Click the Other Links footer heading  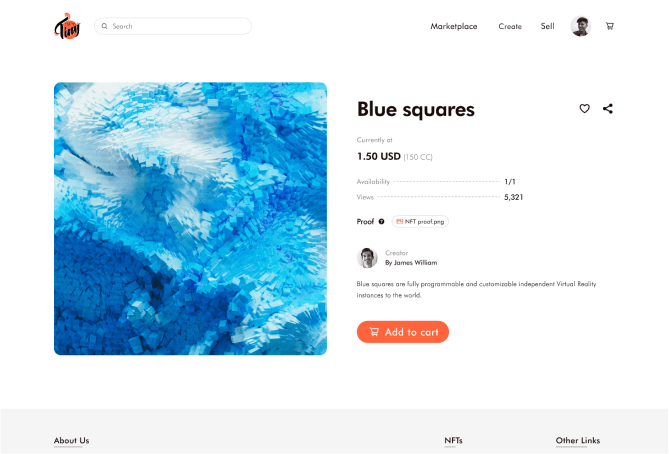578,440
